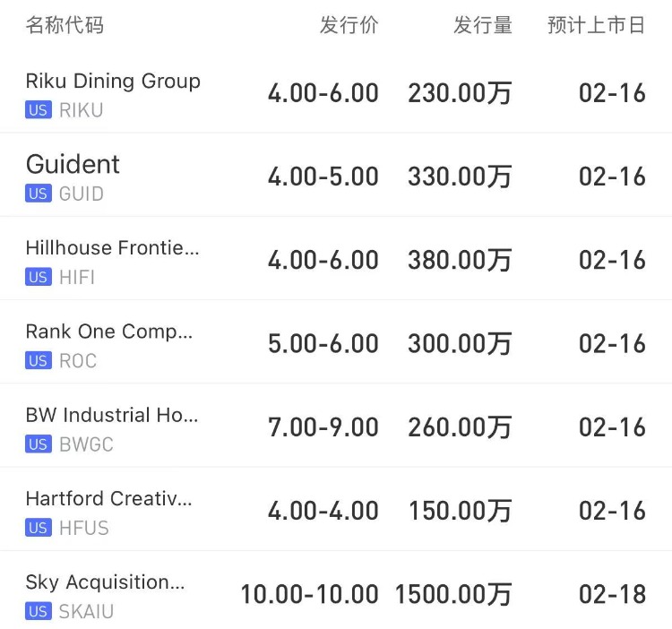Open the Sky Acquisition... entry

pos(105,582)
